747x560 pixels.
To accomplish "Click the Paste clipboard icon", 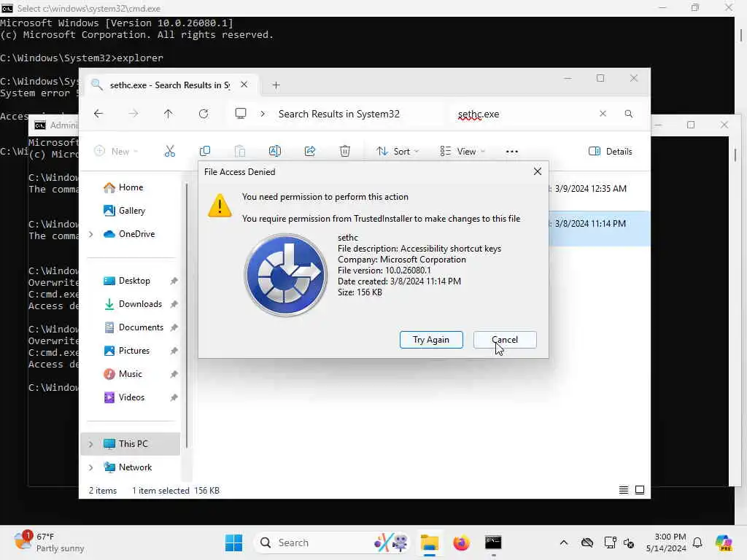I will tap(240, 152).
